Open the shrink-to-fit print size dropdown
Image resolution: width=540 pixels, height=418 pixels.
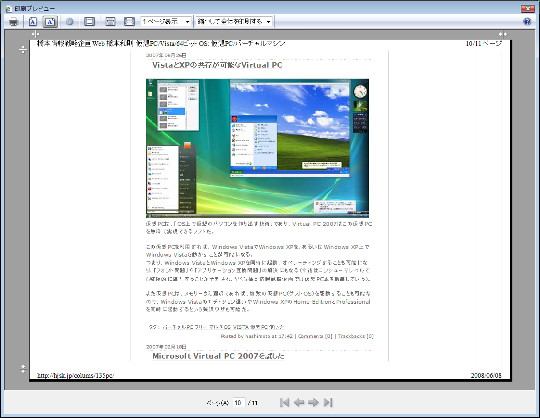coord(235,21)
